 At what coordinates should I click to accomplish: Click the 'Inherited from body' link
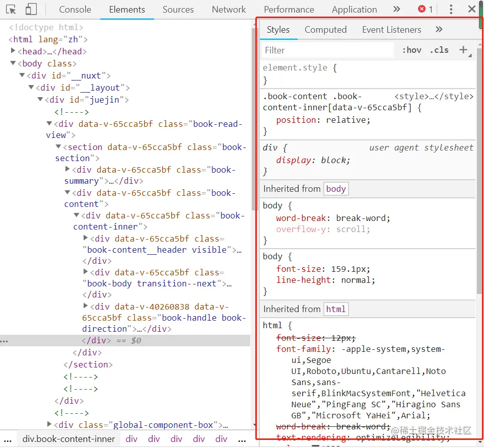(x=336, y=189)
